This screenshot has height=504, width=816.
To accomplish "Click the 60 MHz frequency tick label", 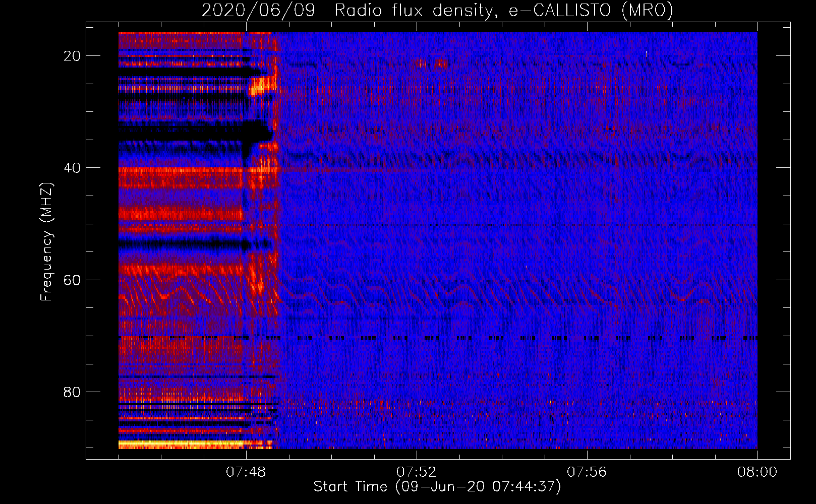I will point(72,280).
